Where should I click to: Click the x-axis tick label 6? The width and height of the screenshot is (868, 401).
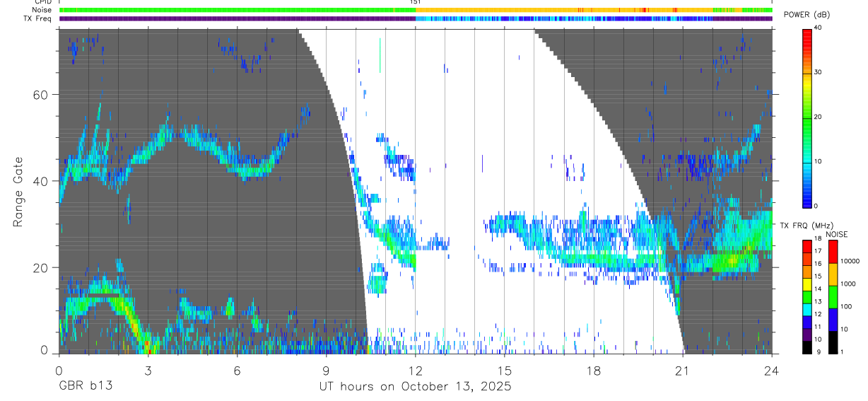(x=237, y=371)
